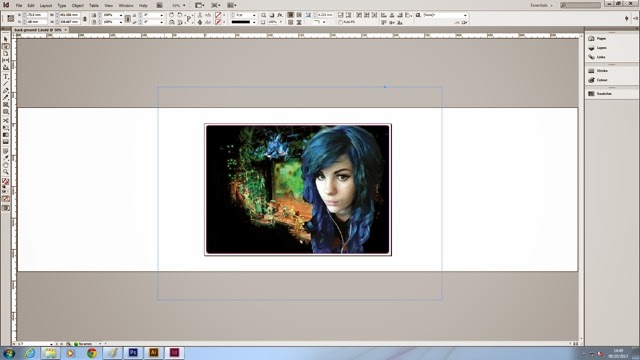The height and width of the screenshot is (360, 640).
Task: Click the X position input field
Action: pyautogui.click(x=36, y=15)
